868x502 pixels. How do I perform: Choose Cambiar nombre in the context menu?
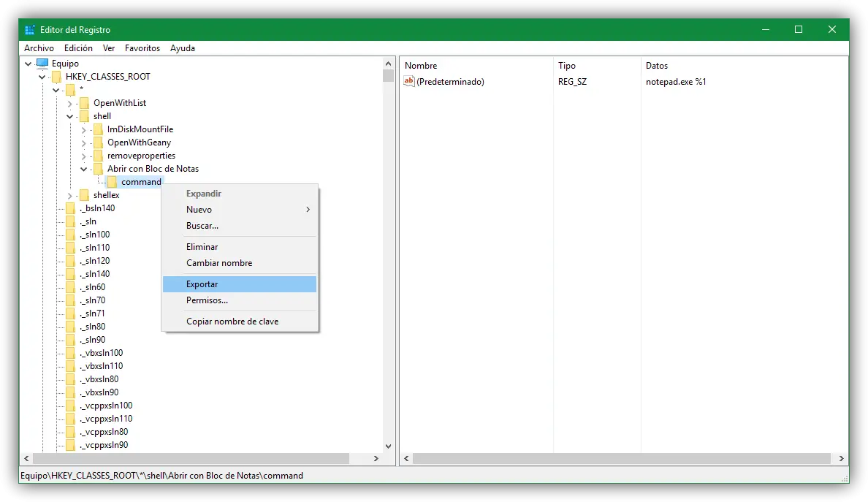pyautogui.click(x=240, y=263)
